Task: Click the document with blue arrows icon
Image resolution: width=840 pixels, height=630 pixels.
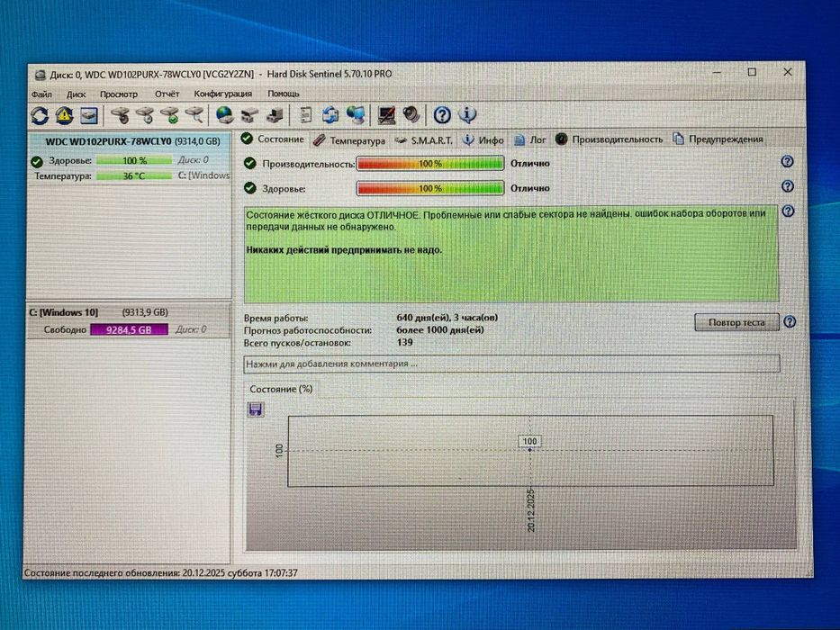Action: pos(330,114)
